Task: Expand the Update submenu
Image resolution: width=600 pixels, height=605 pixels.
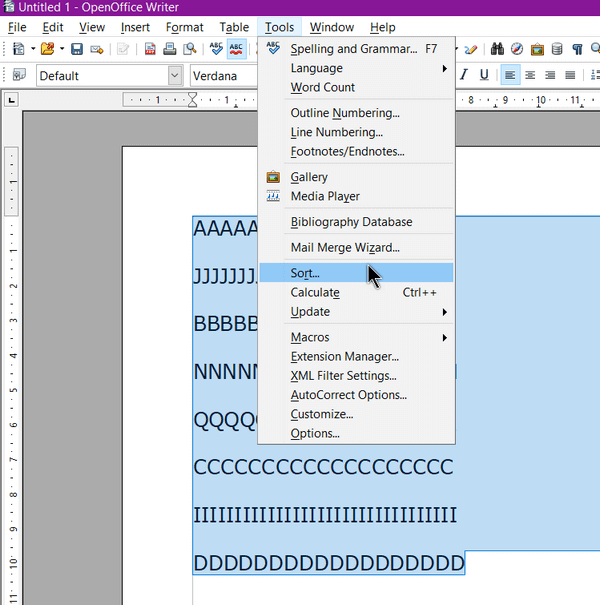Action: 445,312
